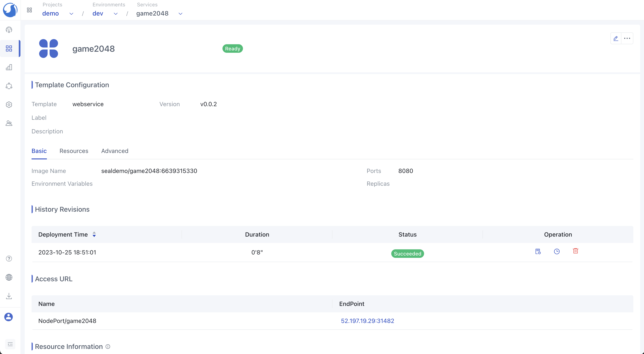The image size is (644, 354).
Task: Click the edit pencil icon for game2048
Action: click(615, 39)
